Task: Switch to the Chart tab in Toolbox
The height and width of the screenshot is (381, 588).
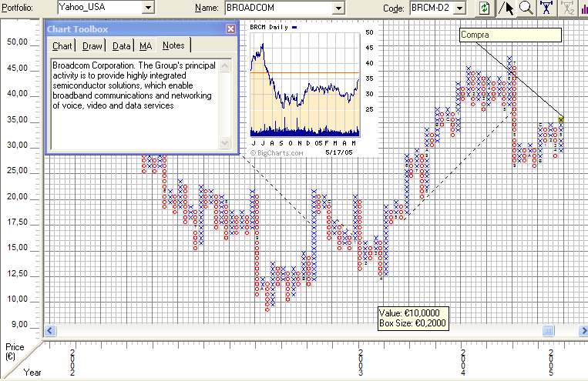Action: click(x=62, y=45)
